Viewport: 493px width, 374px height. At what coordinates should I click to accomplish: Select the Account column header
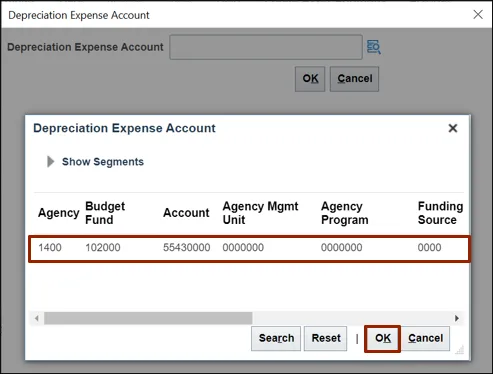point(186,213)
